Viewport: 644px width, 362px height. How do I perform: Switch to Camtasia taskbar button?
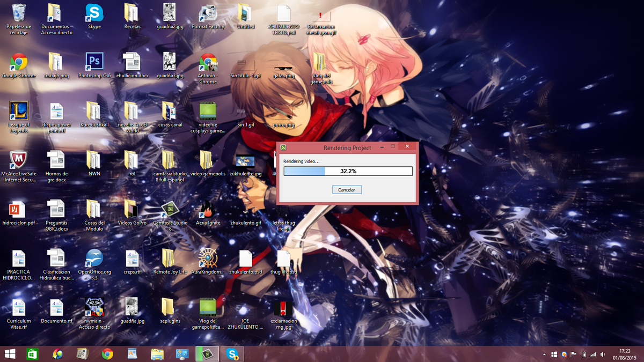(208, 353)
